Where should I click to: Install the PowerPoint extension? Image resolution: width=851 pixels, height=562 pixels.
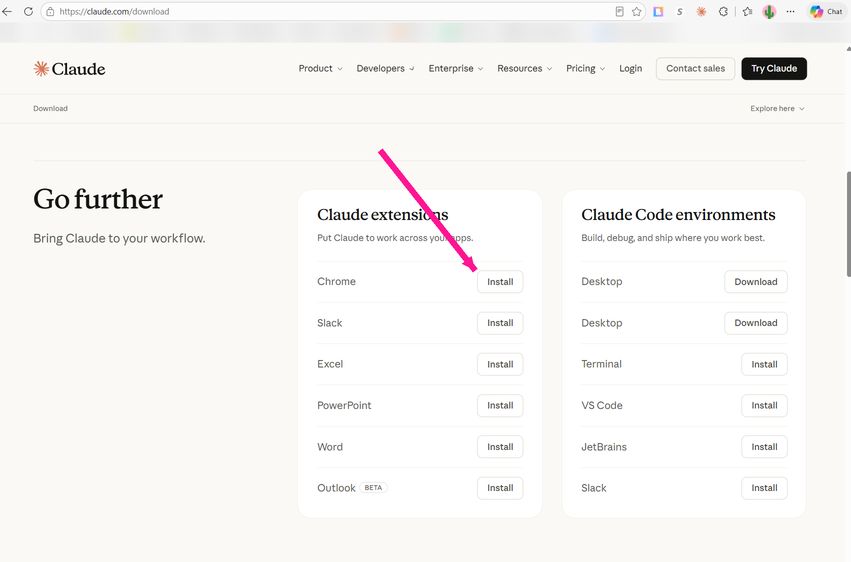(500, 405)
